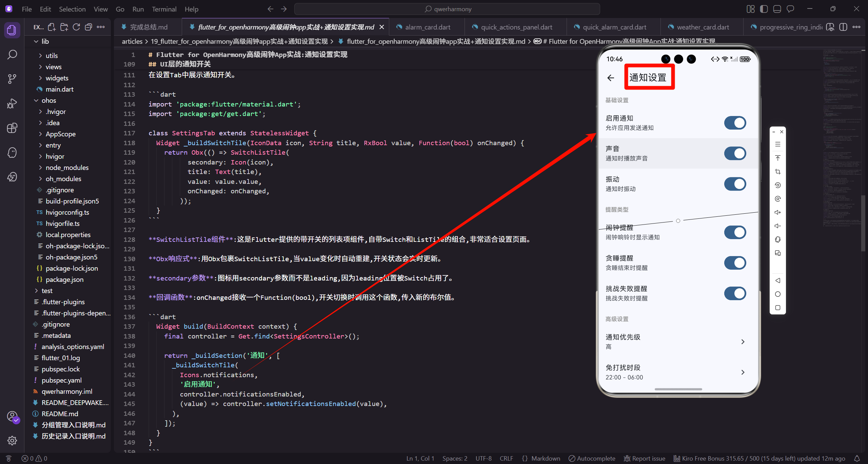Open Explorer more actions menu
868x464 pixels.
101,27
